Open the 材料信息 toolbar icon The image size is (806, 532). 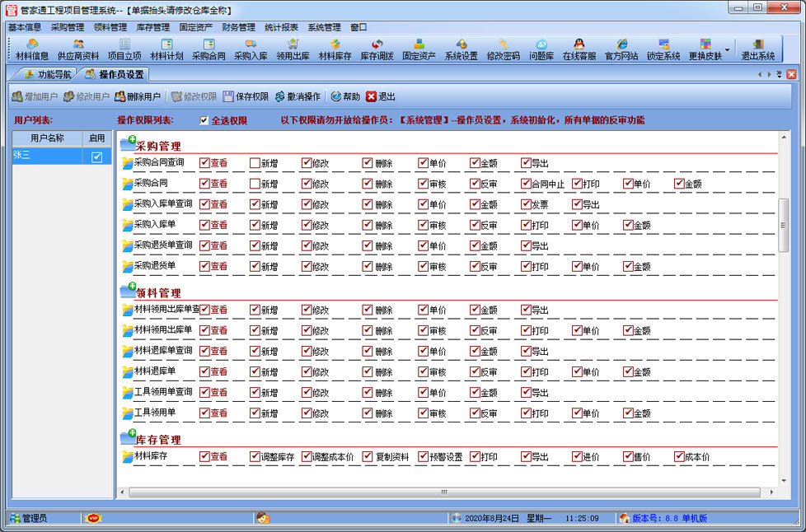[x=32, y=49]
